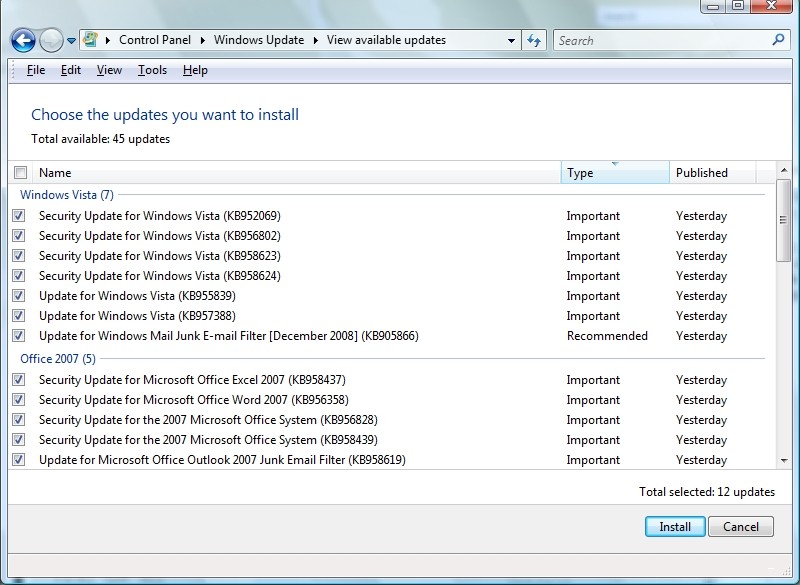Click the vertical scrollbar thumb

coord(784,220)
